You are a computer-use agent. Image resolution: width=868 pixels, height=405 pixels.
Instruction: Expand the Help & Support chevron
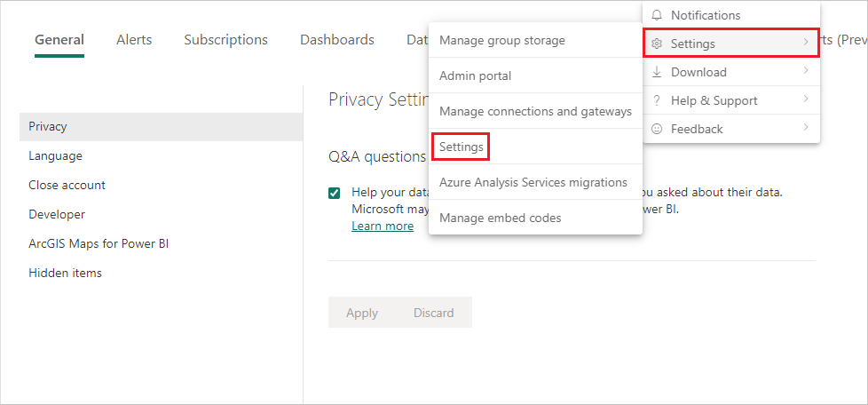click(x=806, y=99)
